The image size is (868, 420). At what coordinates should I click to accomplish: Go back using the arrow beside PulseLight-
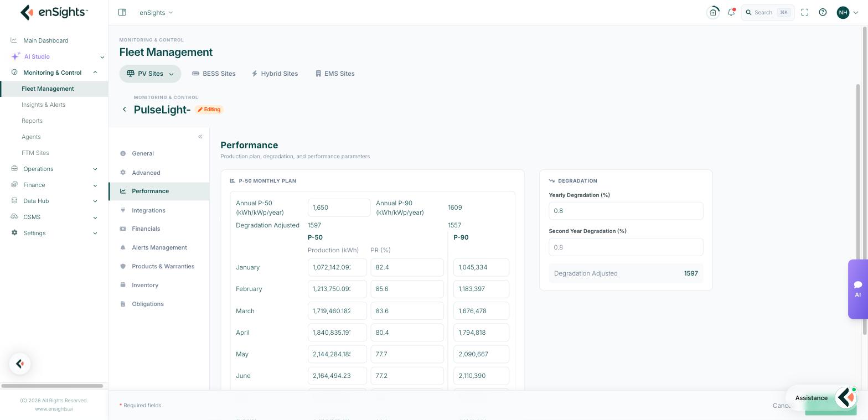[x=125, y=110]
